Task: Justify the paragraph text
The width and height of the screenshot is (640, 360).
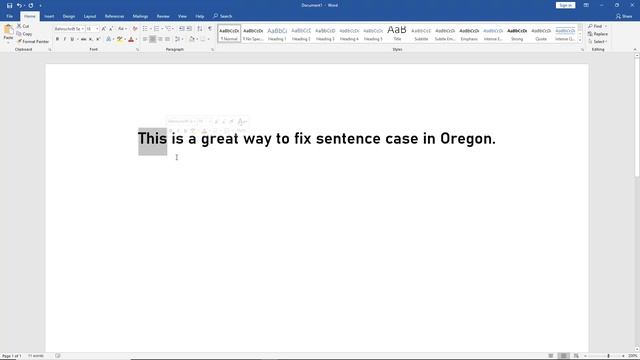Action: [167, 39]
